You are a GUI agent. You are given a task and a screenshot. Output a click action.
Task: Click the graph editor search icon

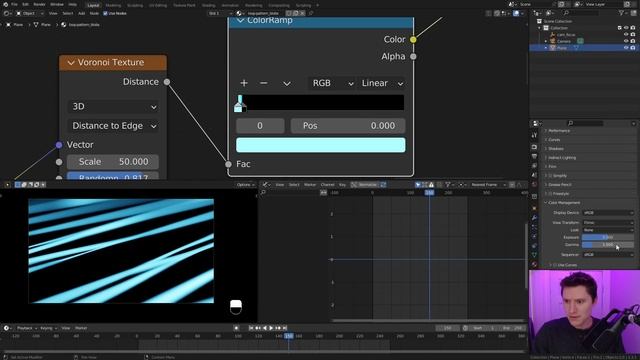263,192
